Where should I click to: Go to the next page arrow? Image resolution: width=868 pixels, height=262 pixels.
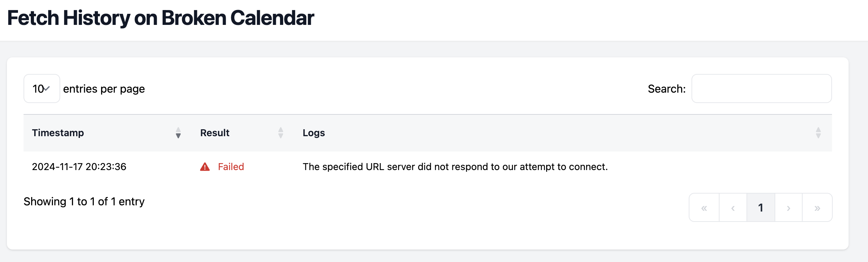[788, 208]
